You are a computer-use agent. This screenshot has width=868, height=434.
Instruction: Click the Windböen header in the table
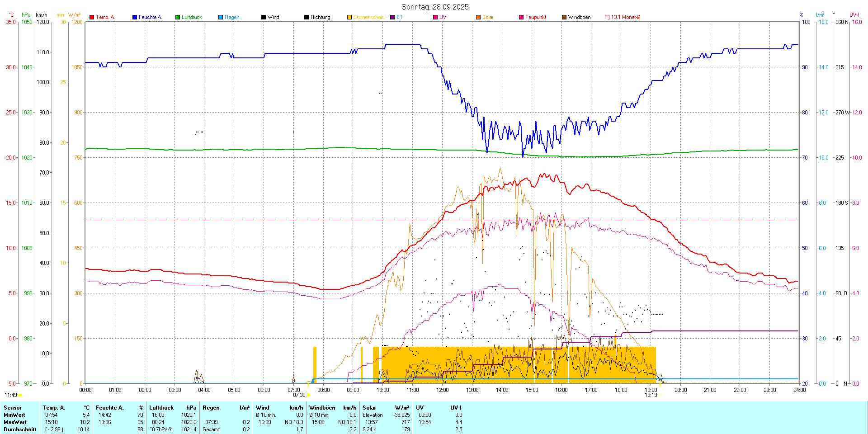pos(322,408)
